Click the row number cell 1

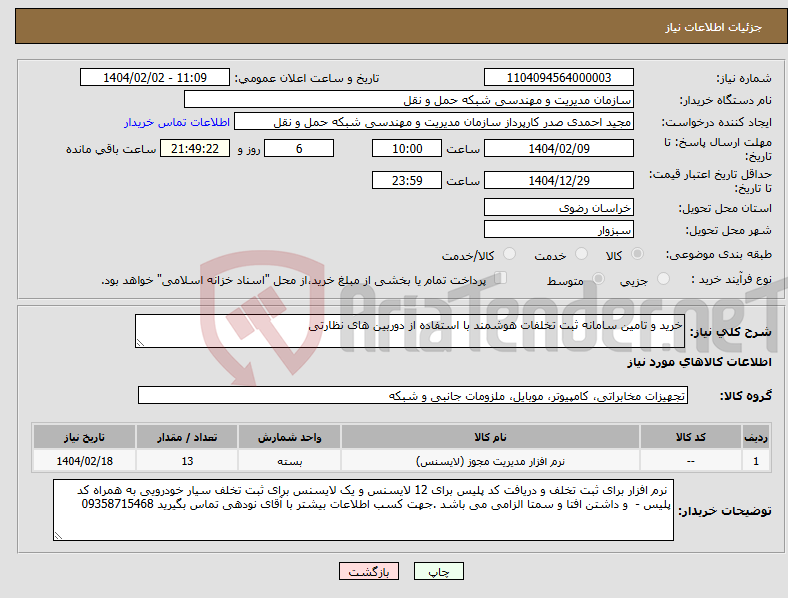click(x=756, y=461)
